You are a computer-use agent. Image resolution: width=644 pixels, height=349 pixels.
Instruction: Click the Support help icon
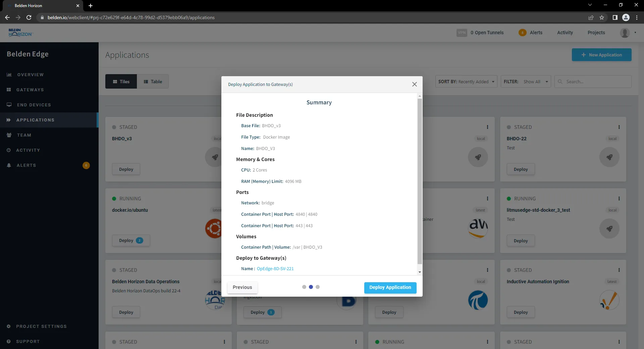[9, 341]
